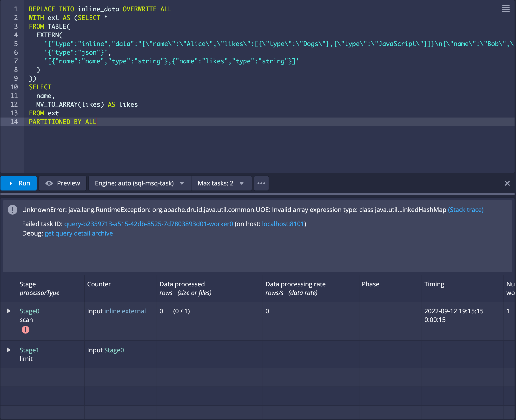This screenshot has width=516, height=420.
Task: Close the results panel with X
Action: tap(507, 183)
